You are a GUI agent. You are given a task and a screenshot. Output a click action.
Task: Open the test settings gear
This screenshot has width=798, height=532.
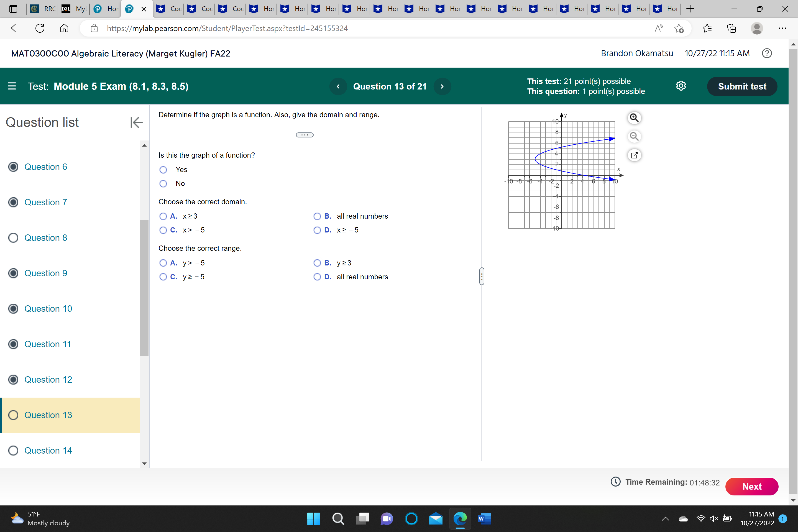pos(681,86)
